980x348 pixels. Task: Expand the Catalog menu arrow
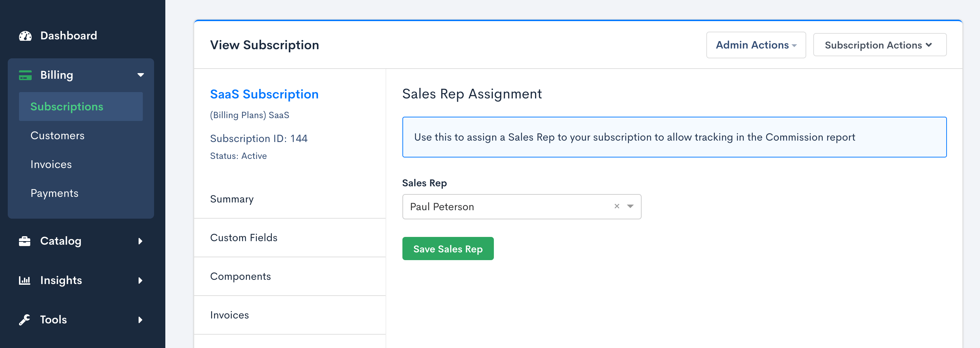(140, 241)
